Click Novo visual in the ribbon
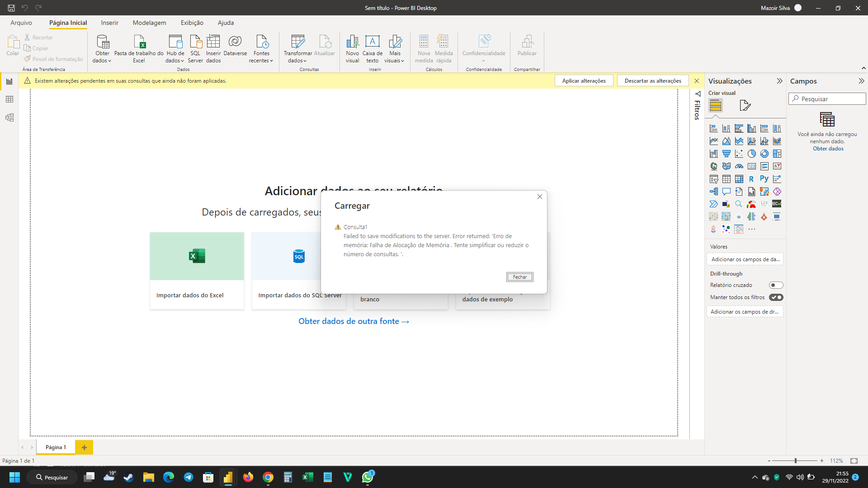The height and width of the screenshot is (488, 868). tap(352, 49)
